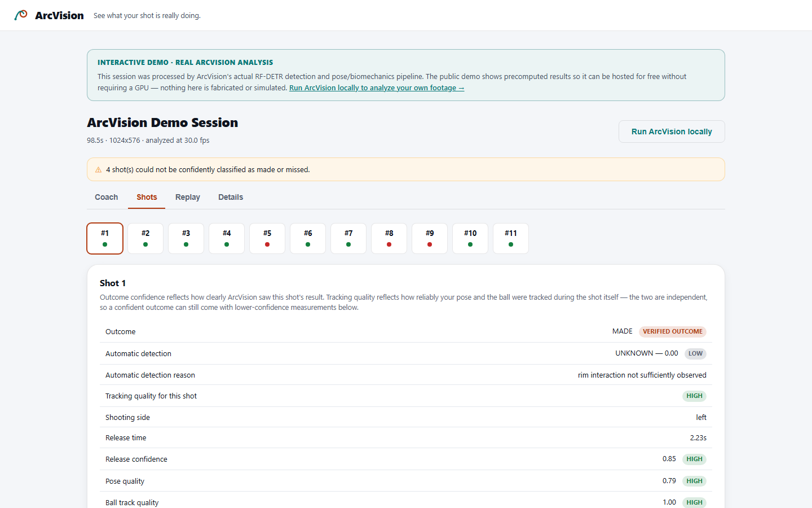This screenshot has height=508, width=812.
Task: Click the ArcVision brand name in header
Action: pyautogui.click(x=59, y=16)
